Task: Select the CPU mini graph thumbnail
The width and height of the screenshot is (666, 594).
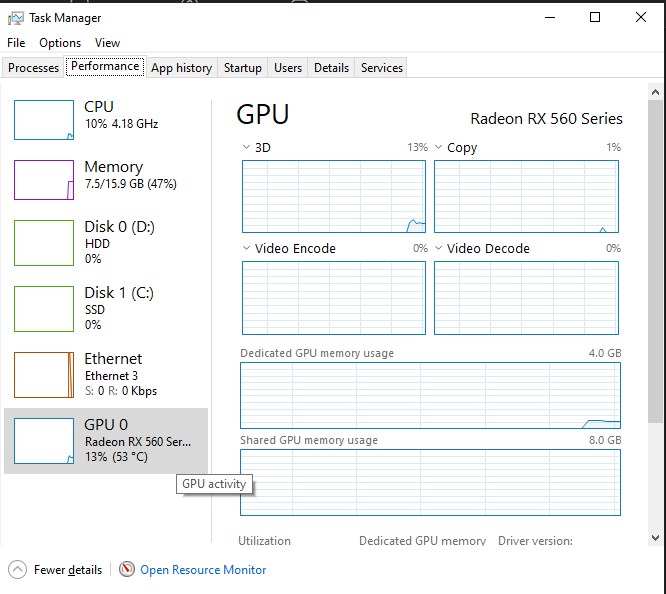Action: point(44,120)
